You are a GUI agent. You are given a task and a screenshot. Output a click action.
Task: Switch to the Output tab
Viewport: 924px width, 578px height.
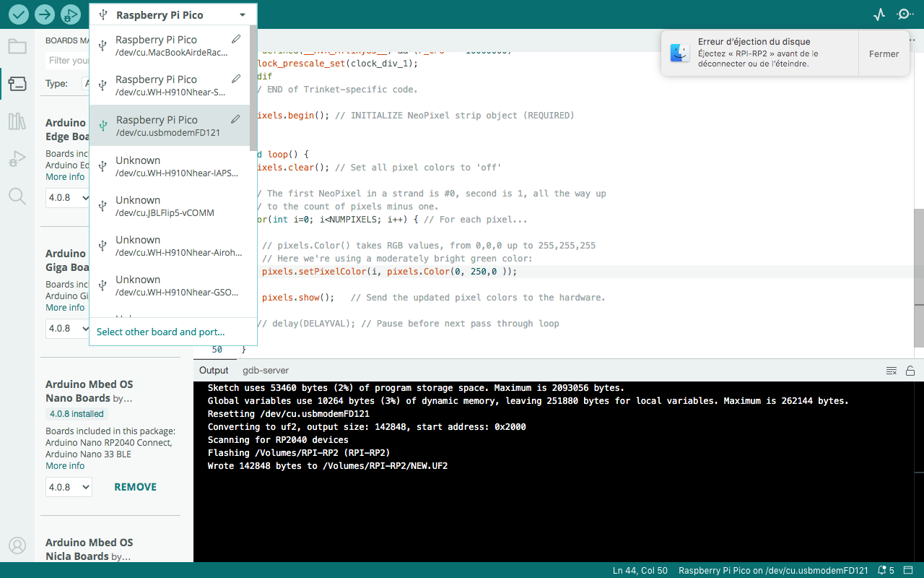click(214, 370)
